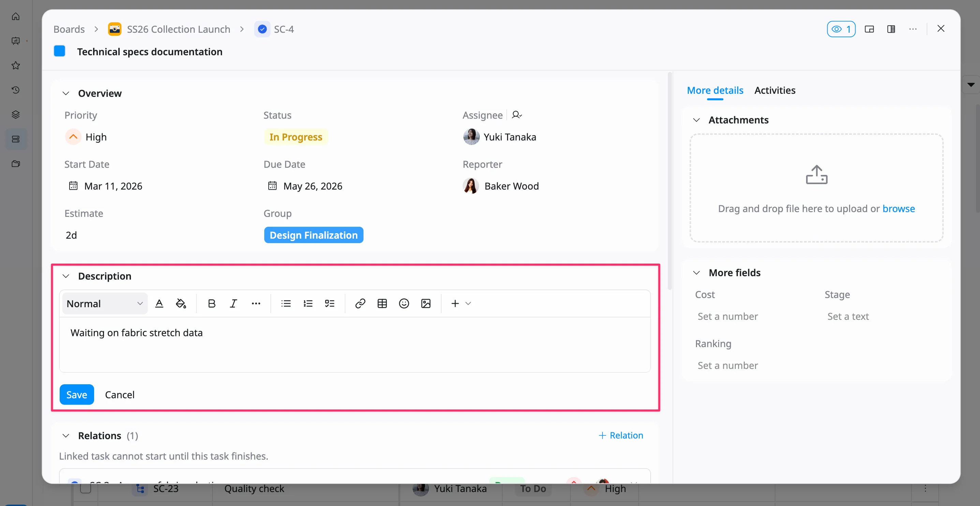Insert a numbered list

(308, 303)
